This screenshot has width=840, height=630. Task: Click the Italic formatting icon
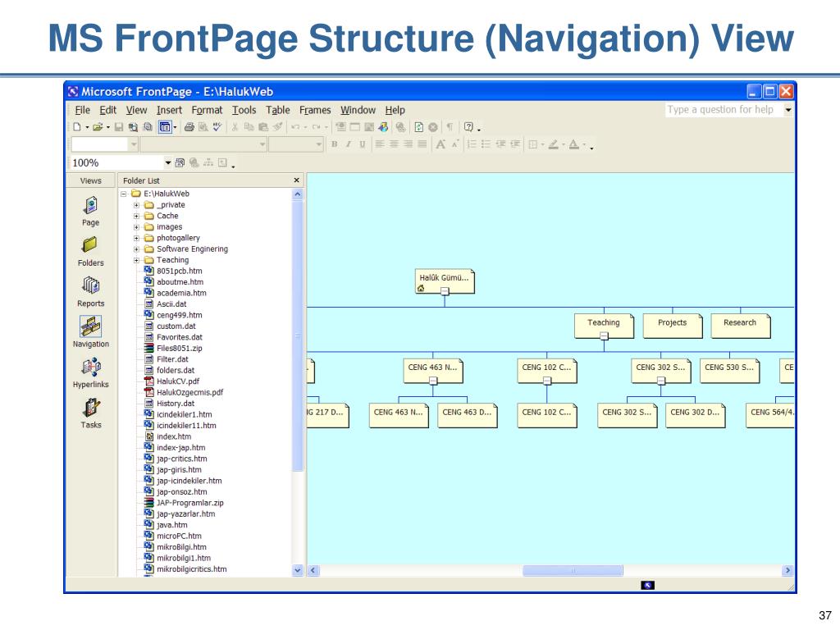coord(348,144)
